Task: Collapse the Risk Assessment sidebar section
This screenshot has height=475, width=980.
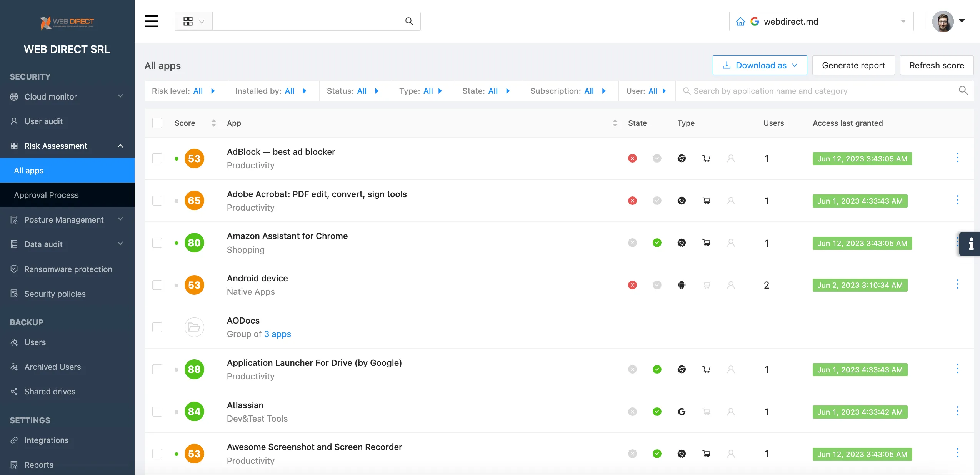Action: click(x=120, y=146)
